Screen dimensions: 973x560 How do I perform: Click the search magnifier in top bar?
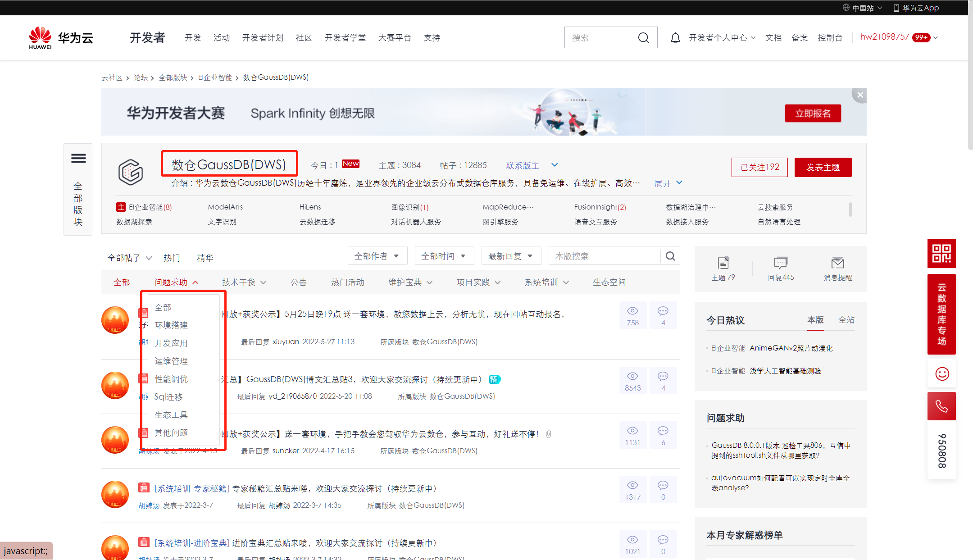[643, 38]
